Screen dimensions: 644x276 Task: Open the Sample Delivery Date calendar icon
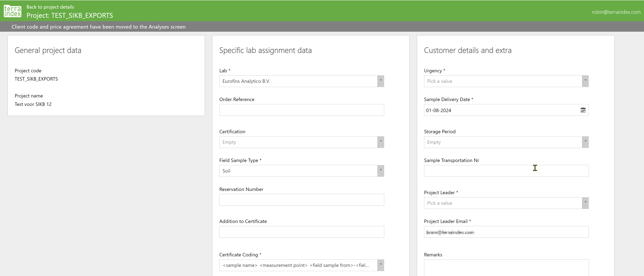(583, 110)
